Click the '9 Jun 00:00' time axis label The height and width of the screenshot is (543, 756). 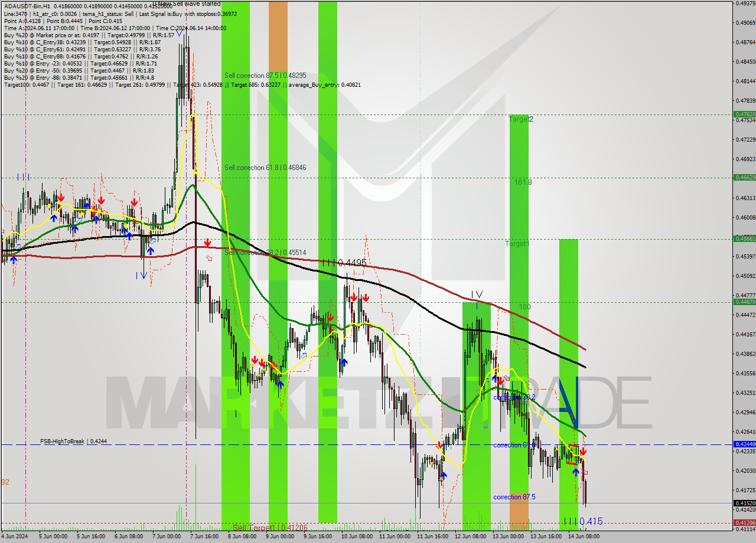pyautogui.click(x=279, y=537)
